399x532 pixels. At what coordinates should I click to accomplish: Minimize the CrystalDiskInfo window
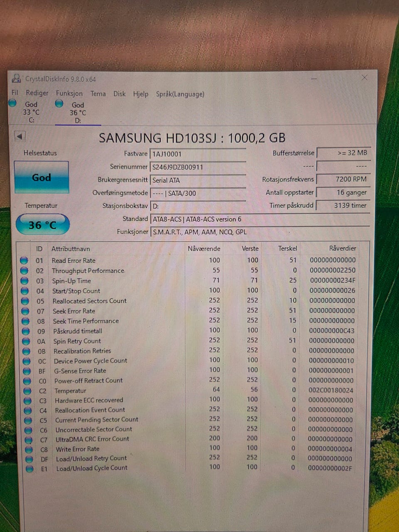click(x=314, y=78)
